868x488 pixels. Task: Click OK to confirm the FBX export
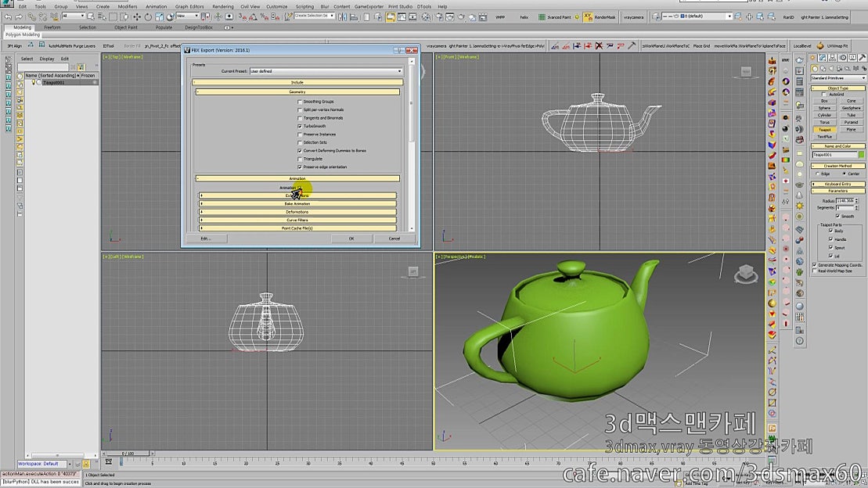click(350, 238)
